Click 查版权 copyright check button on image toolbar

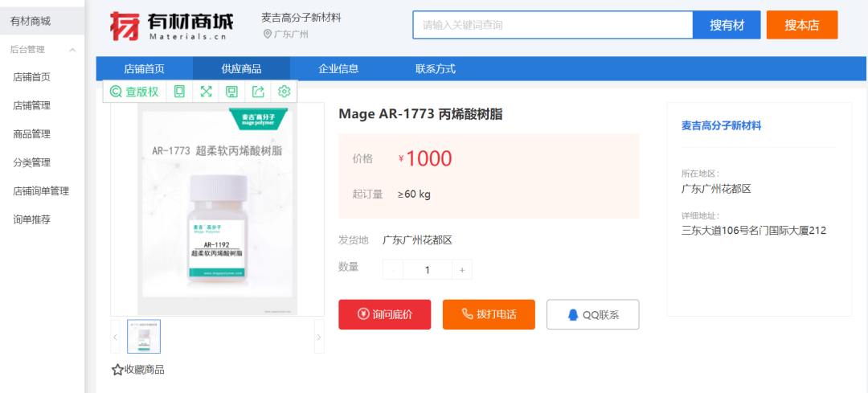pos(134,92)
